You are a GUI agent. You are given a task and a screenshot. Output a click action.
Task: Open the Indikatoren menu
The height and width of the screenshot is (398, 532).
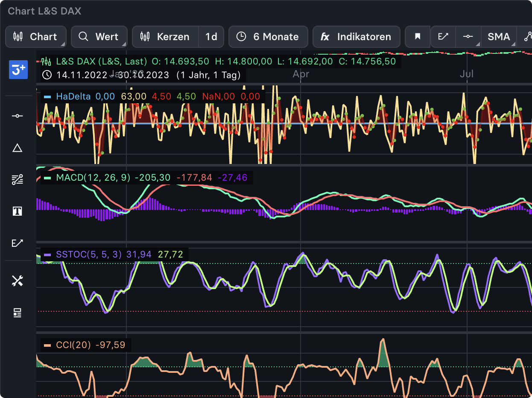click(356, 37)
